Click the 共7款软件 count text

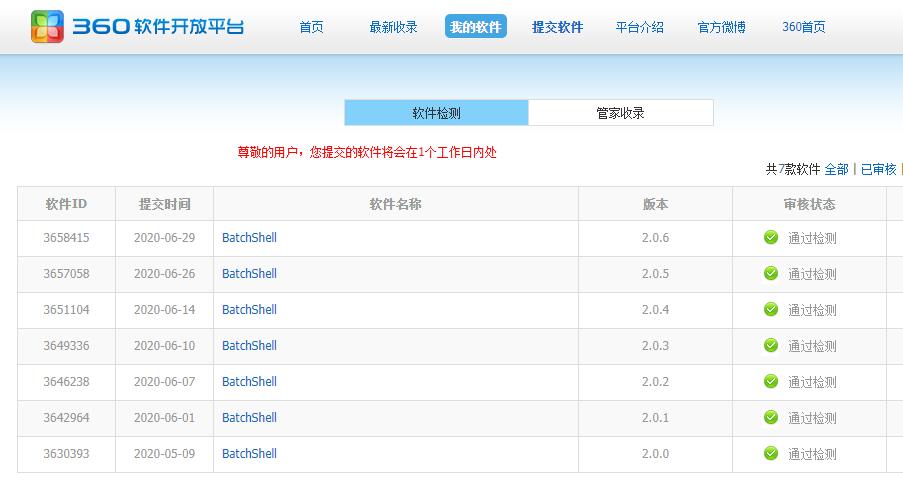pos(792,169)
